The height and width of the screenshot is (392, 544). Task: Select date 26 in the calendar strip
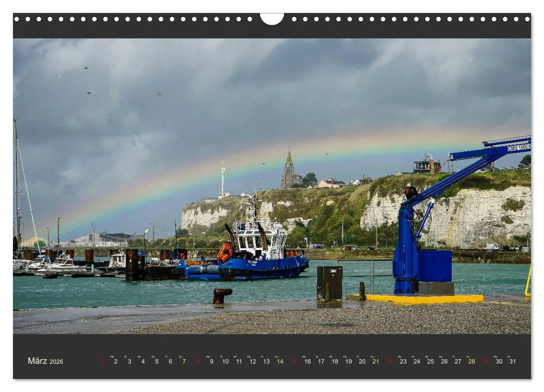coord(444,361)
